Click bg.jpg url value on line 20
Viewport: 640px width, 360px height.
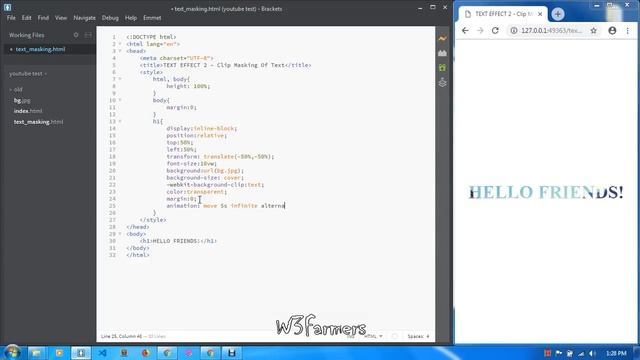coord(222,171)
